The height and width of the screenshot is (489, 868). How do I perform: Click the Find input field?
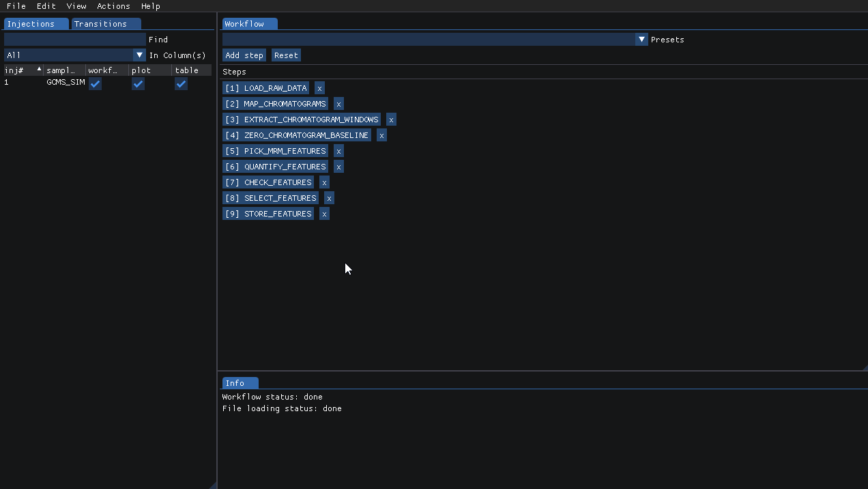[x=75, y=40]
